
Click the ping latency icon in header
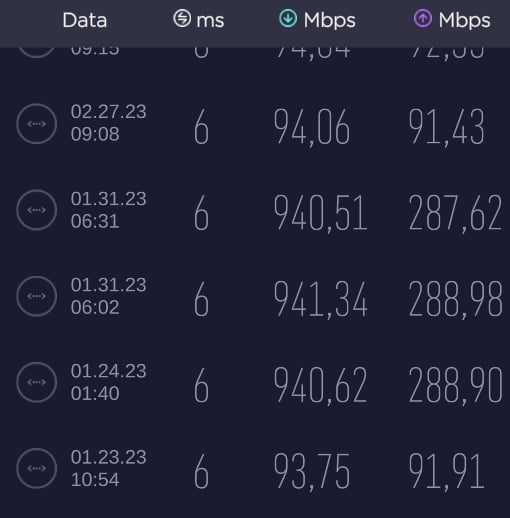click(182, 18)
